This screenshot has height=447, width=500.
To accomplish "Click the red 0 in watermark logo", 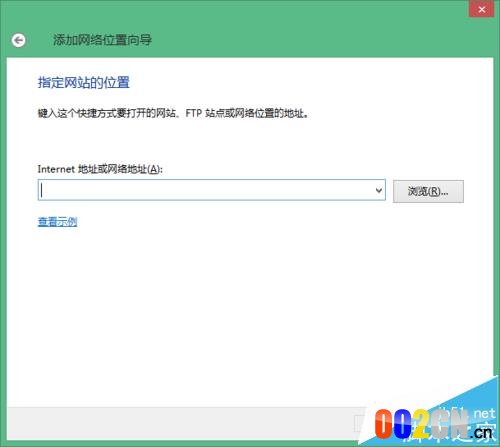I will point(384,423).
